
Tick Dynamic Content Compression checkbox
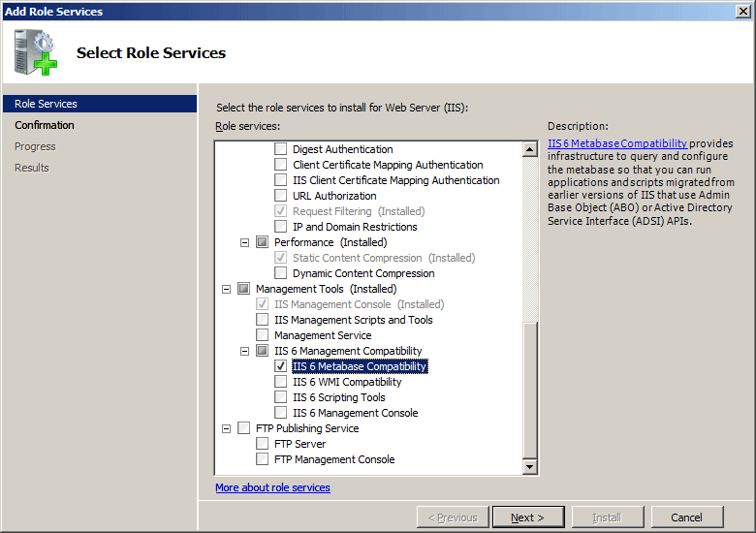(x=281, y=273)
